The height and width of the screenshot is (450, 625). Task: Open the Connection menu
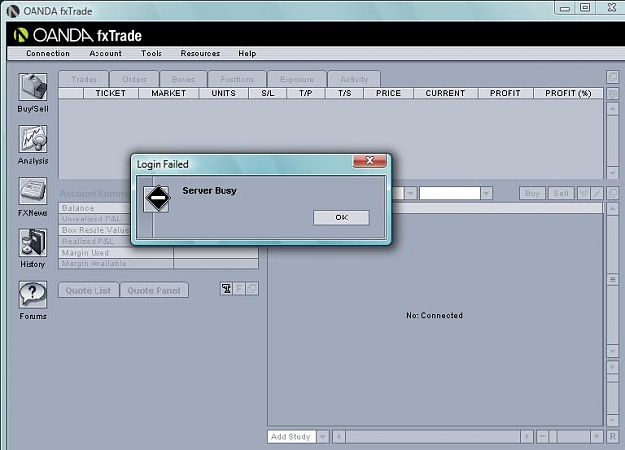click(48, 53)
